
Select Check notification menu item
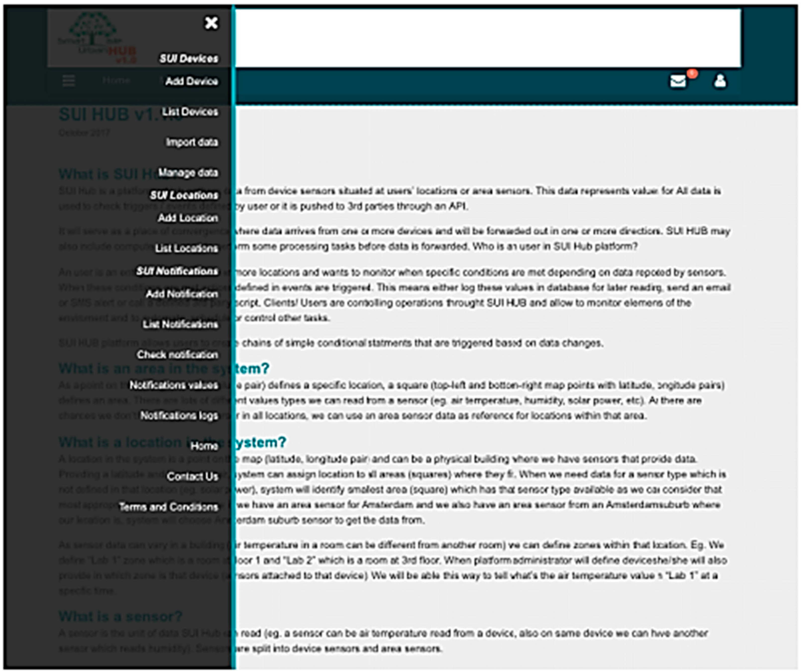[178, 355]
